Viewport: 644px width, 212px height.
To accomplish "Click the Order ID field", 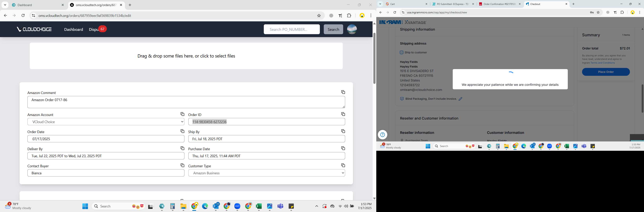I will (267, 122).
